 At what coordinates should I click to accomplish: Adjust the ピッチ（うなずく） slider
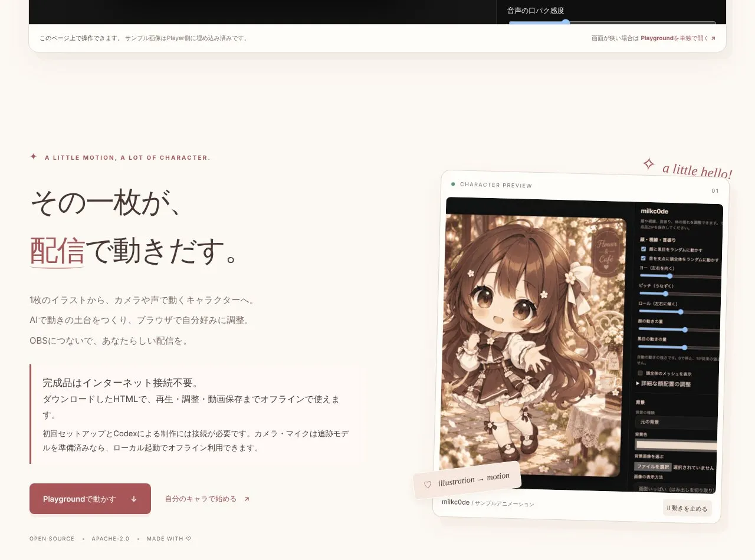(679, 294)
